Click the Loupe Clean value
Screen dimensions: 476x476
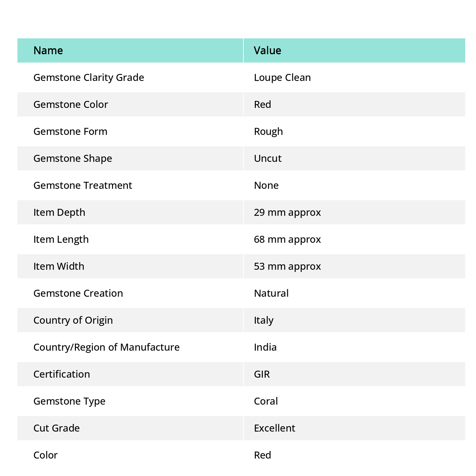click(x=282, y=78)
